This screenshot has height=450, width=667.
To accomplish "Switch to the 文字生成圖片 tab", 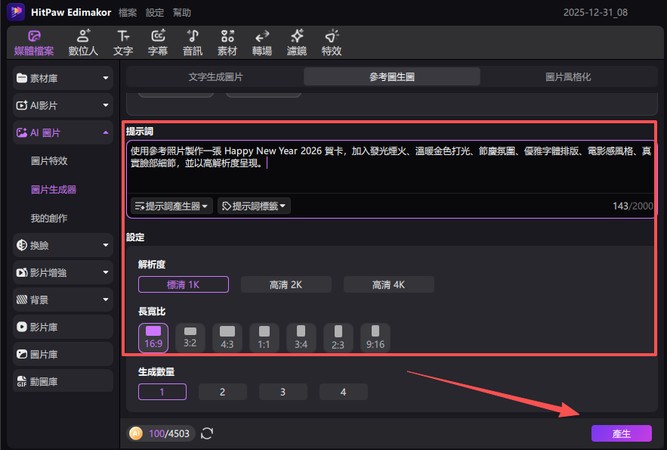I will tap(216, 77).
